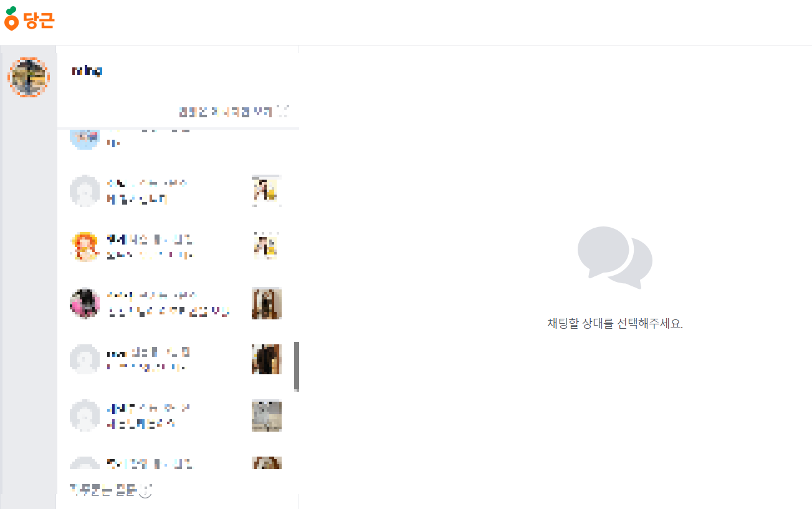Click the gray fabric product thumbnail

tap(267, 415)
